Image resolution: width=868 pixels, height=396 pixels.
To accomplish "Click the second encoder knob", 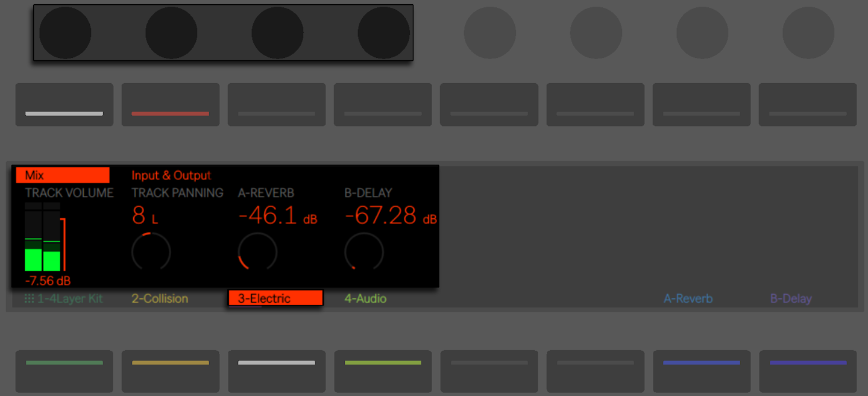I will click(x=171, y=33).
